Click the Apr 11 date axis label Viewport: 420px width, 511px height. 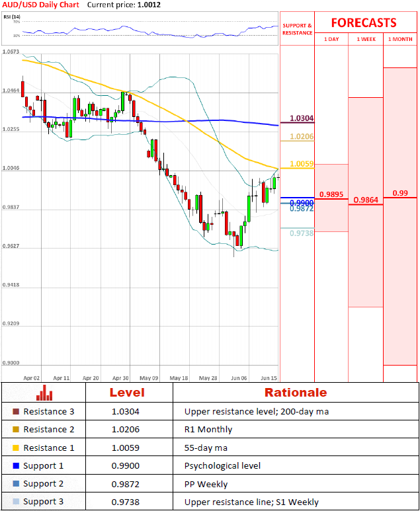click(62, 378)
